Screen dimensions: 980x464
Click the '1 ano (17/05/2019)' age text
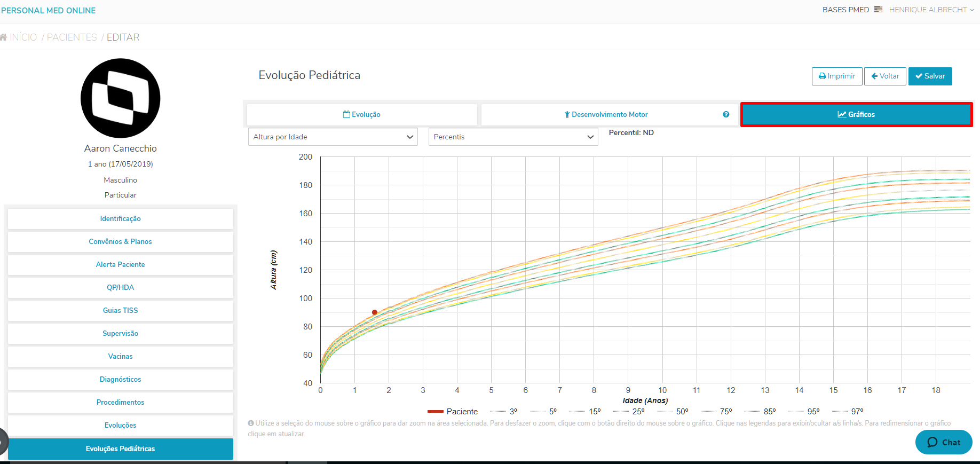pyautogui.click(x=121, y=164)
